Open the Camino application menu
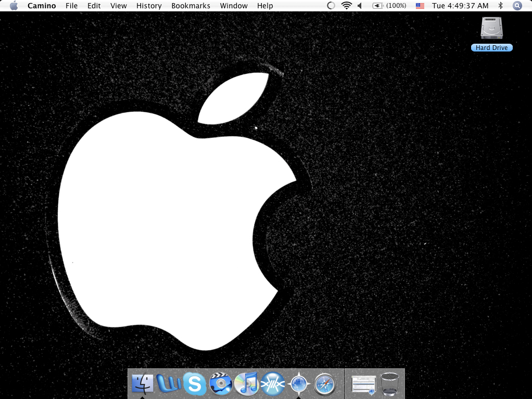This screenshot has width=532, height=399. tap(42, 6)
